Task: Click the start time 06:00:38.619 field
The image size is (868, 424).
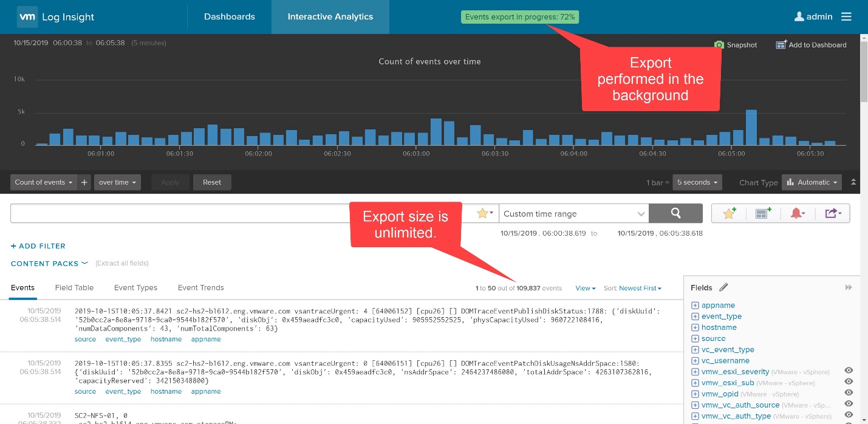Action: (x=544, y=233)
